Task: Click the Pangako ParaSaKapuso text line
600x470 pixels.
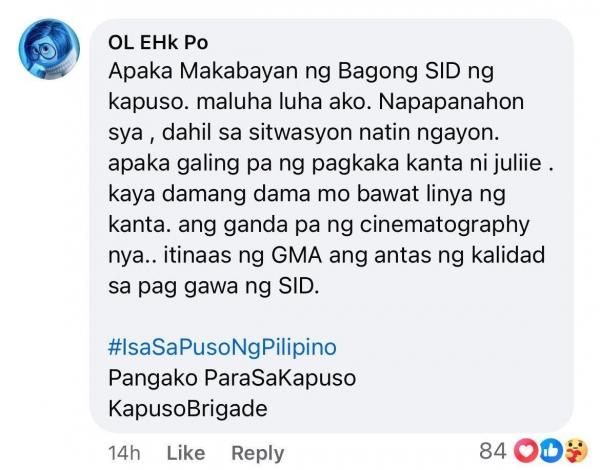Action: tap(232, 378)
